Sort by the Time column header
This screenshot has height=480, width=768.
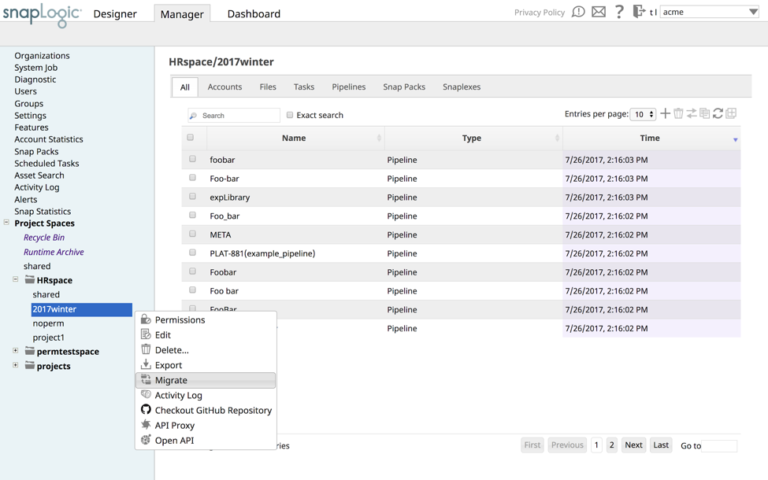click(651, 138)
